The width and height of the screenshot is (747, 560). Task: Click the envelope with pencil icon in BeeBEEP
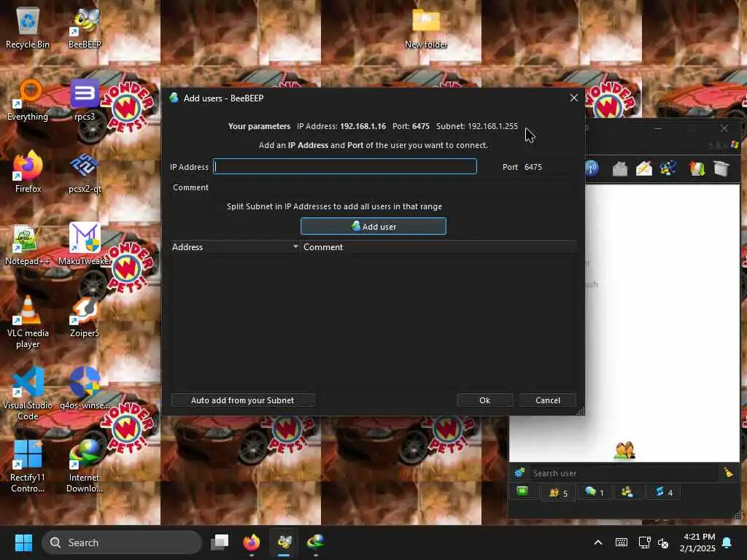[644, 168]
